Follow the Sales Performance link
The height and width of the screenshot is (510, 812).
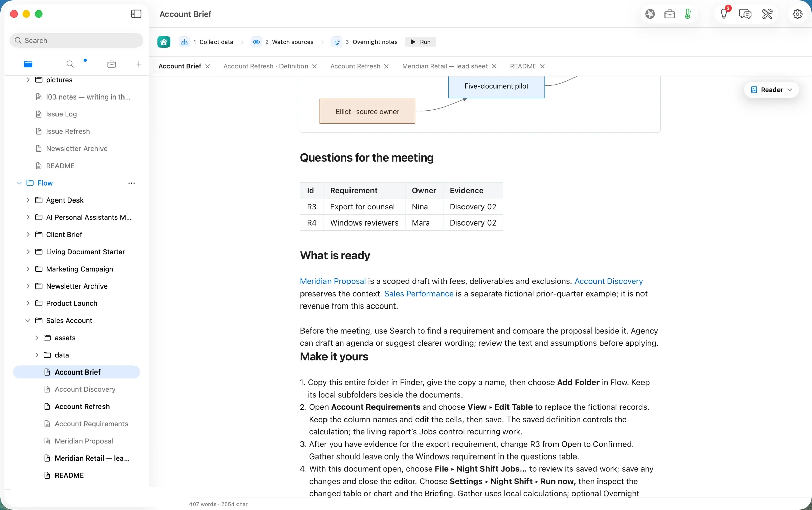pyautogui.click(x=419, y=294)
